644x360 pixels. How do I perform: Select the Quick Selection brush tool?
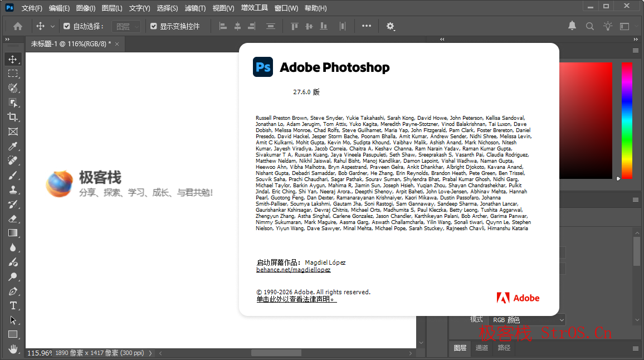(x=13, y=88)
